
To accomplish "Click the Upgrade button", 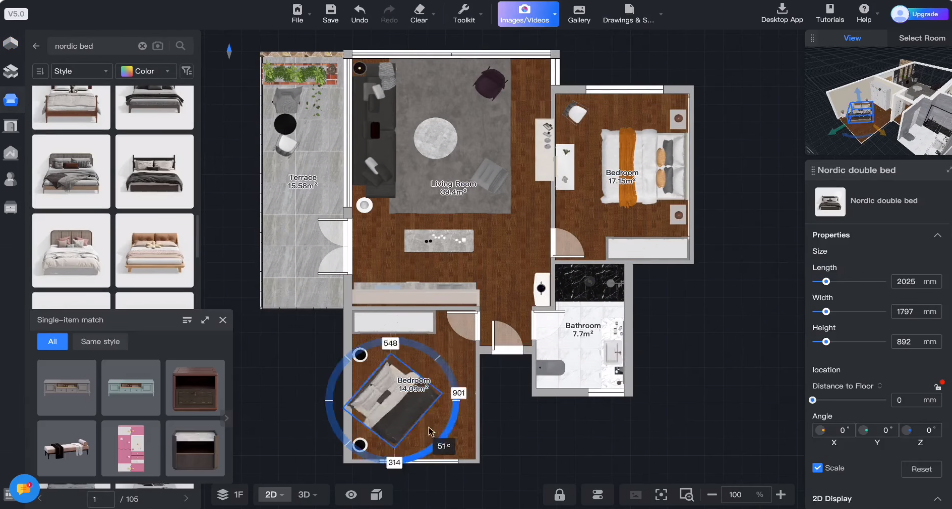I will pyautogui.click(x=925, y=13).
